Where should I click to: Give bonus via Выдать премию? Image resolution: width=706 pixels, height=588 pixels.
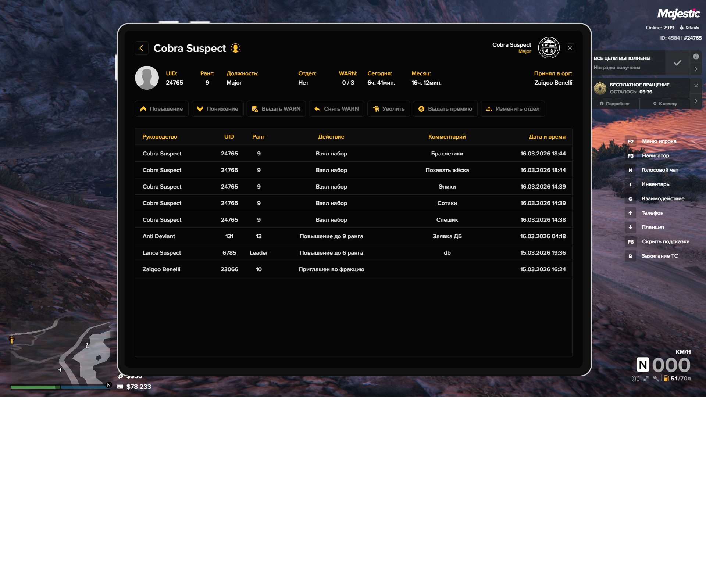pyautogui.click(x=445, y=109)
